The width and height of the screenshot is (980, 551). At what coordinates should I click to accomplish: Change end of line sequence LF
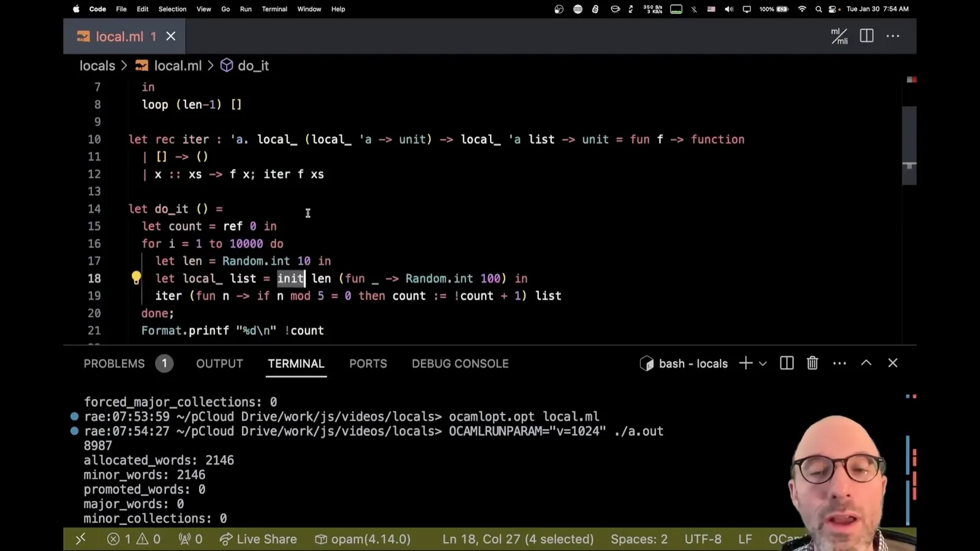coord(745,539)
